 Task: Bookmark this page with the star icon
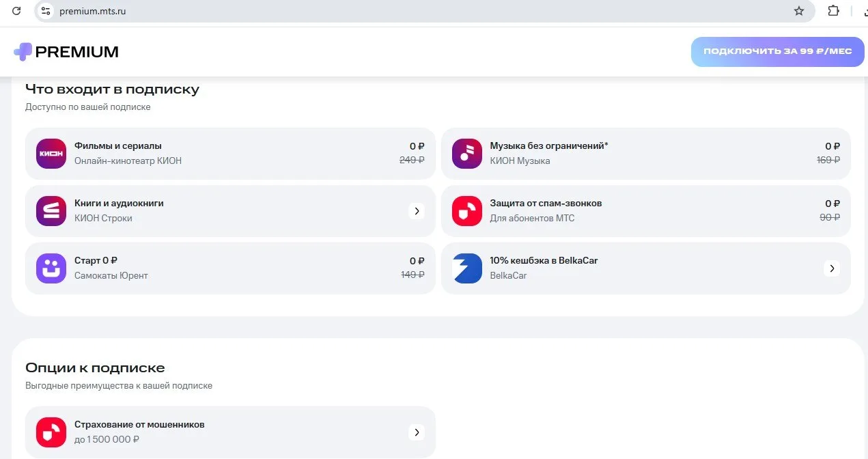click(798, 11)
